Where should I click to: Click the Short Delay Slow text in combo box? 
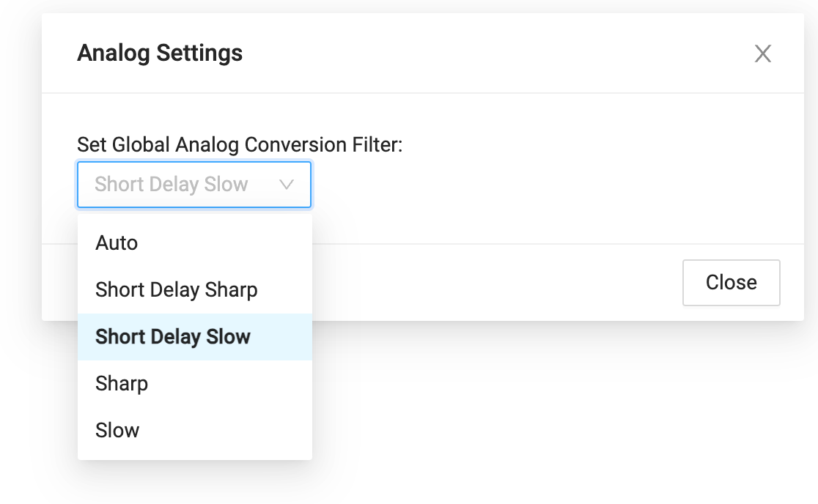point(172,185)
